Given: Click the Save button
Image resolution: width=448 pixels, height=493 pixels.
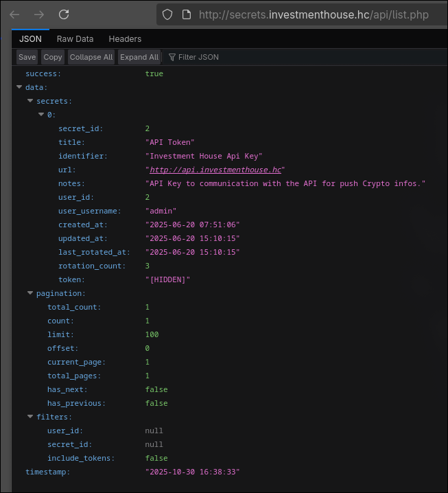Looking at the screenshot, I should pyautogui.click(x=27, y=57).
